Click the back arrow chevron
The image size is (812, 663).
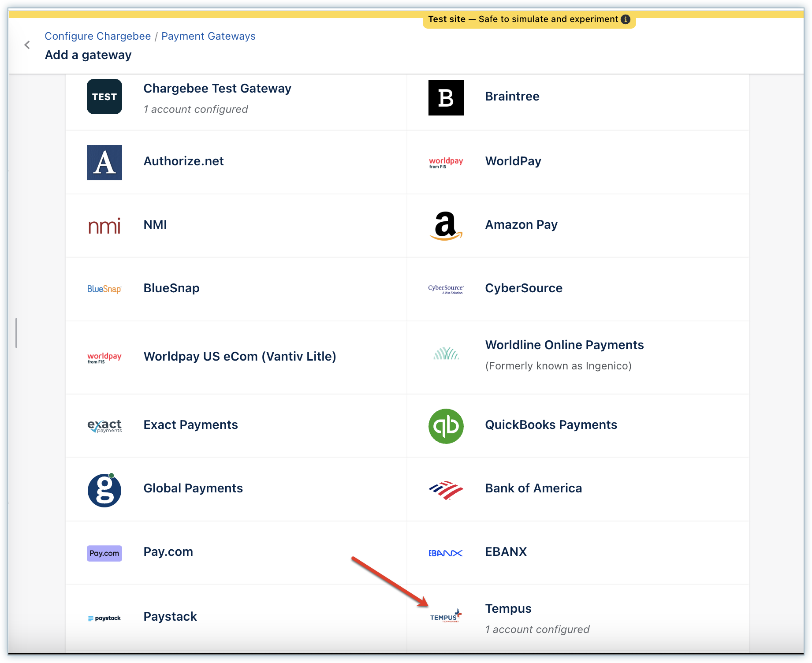point(27,45)
